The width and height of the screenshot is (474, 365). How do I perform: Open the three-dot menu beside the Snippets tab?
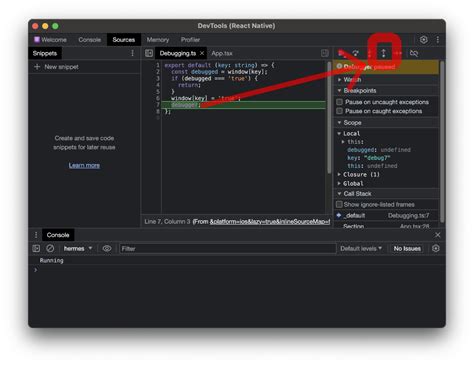(x=132, y=53)
